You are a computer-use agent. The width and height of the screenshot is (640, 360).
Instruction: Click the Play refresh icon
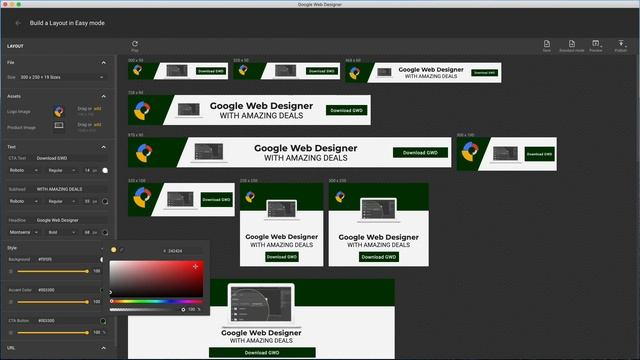135,44
